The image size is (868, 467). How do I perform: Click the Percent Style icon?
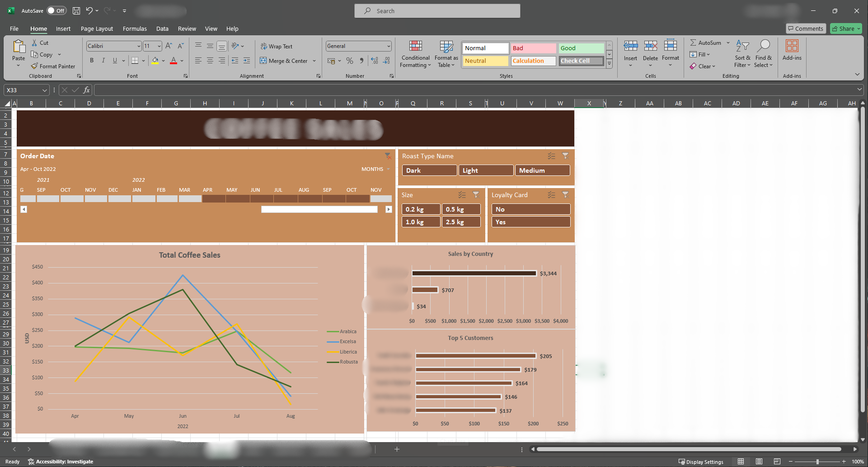350,61
